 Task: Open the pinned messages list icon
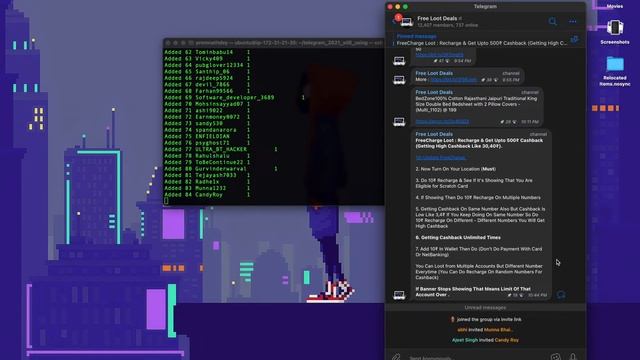(574, 40)
